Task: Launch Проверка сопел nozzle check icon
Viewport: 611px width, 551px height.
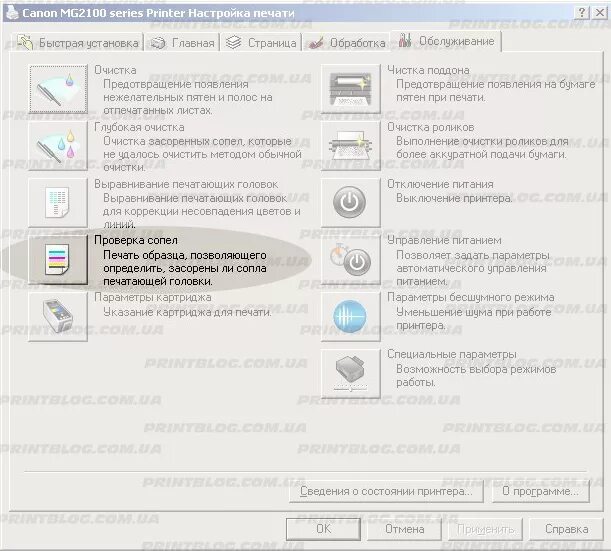Action: point(58,260)
